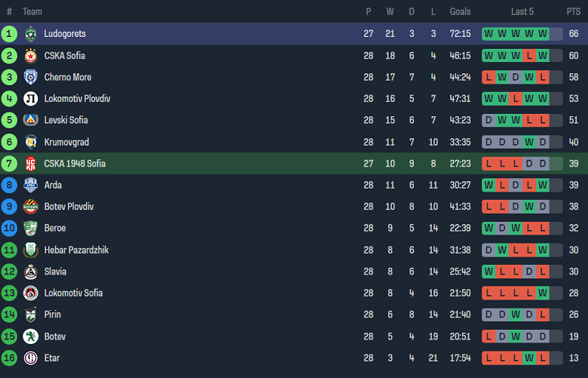Click the CSKA 1948 Sofia crest
Viewport: 588px width, 378px height.
31,163
